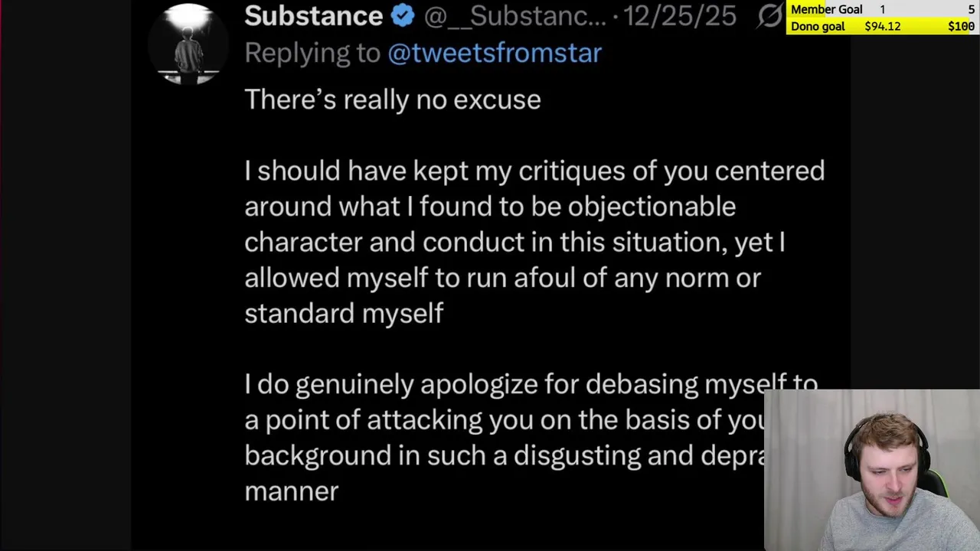The width and height of the screenshot is (980, 551).
Task: Click the current member count 1
Action: [x=882, y=9]
